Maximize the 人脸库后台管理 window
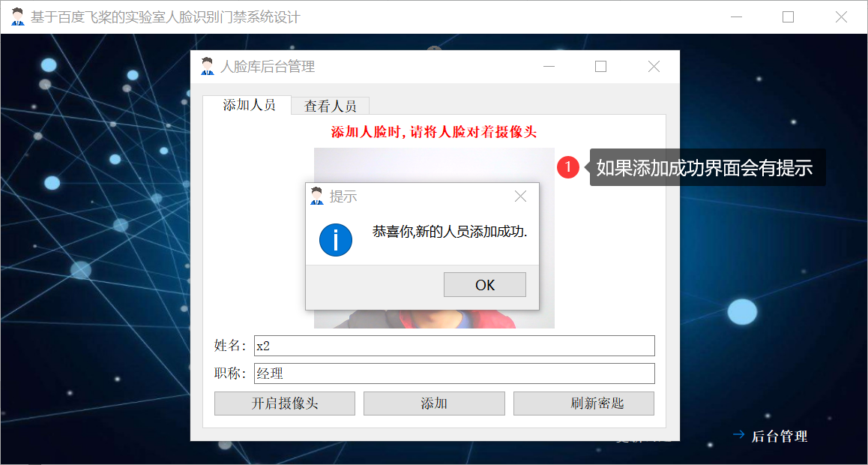868x465 pixels. click(x=600, y=67)
